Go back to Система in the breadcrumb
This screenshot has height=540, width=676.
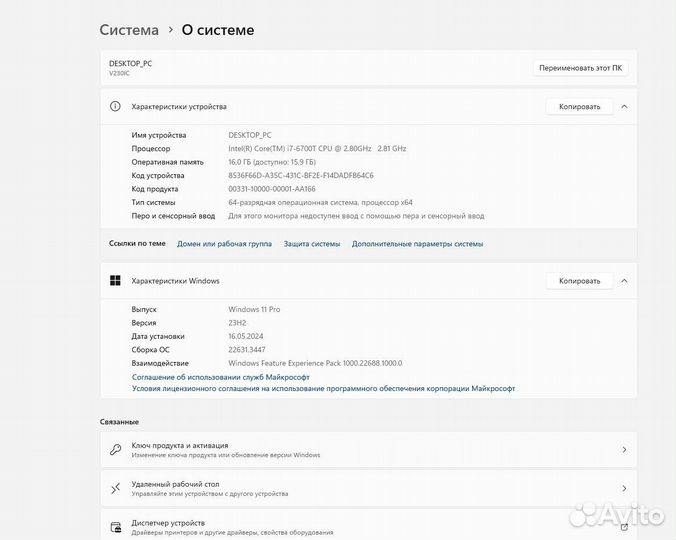129,30
